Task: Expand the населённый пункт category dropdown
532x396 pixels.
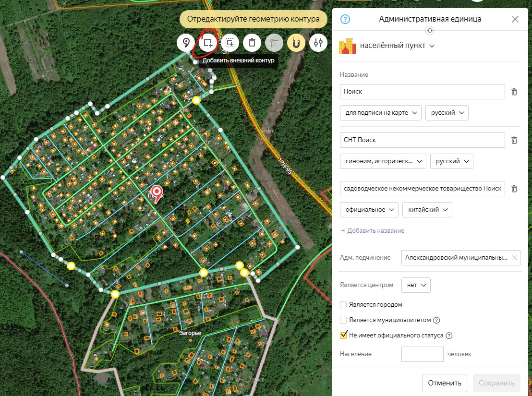Action: click(x=397, y=46)
